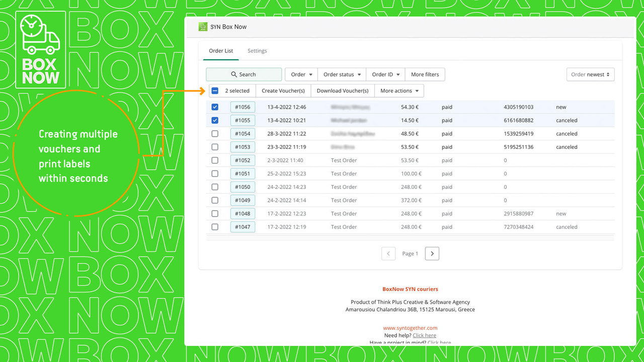Open order #1049 link

[243, 200]
